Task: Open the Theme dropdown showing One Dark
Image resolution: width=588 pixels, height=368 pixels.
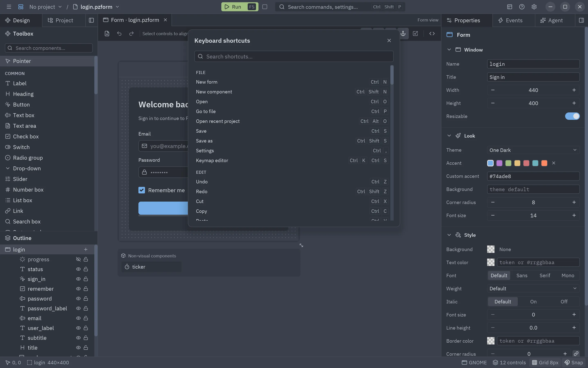Action: tap(533, 150)
